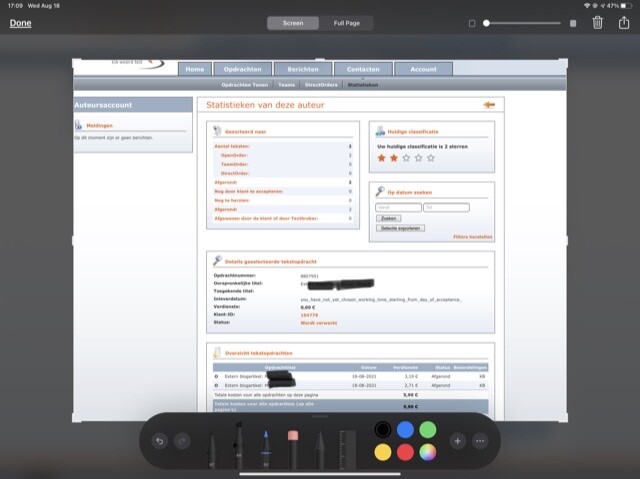This screenshot has height=479, width=640.
Task: Open the Opdrachten menu tab
Action: 242,69
